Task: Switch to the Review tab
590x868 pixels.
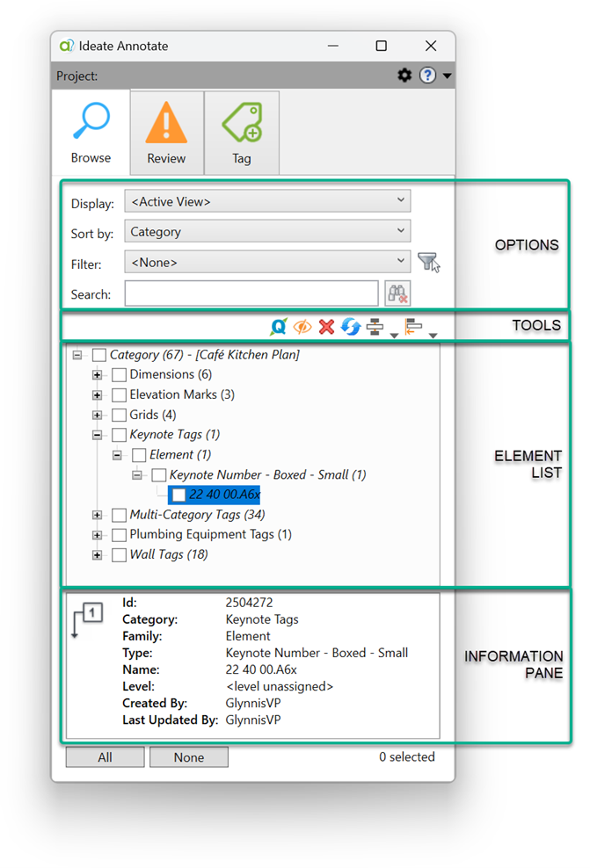Action: pyautogui.click(x=167, y=133)
